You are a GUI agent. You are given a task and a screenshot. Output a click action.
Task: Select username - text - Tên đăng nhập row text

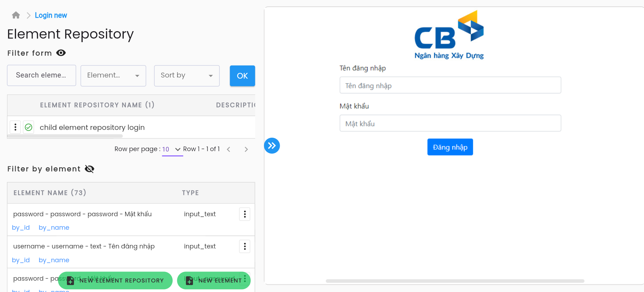pyautogui.click(x=84, y=246)
